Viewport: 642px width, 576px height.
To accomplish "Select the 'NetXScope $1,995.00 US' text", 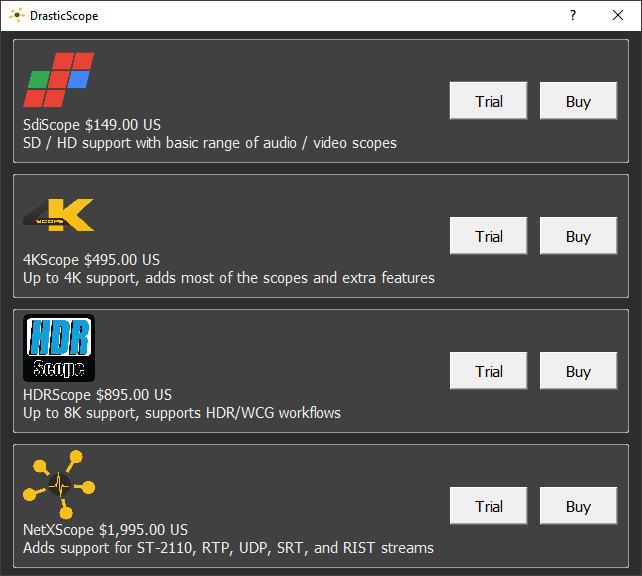I will (105, 530).
